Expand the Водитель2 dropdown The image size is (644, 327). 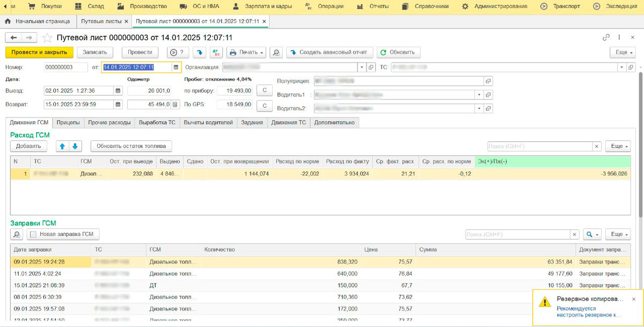(479, 108)
